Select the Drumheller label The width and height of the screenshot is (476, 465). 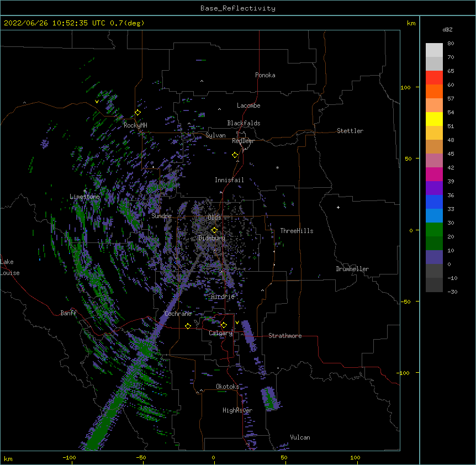[x=352, y=269]
